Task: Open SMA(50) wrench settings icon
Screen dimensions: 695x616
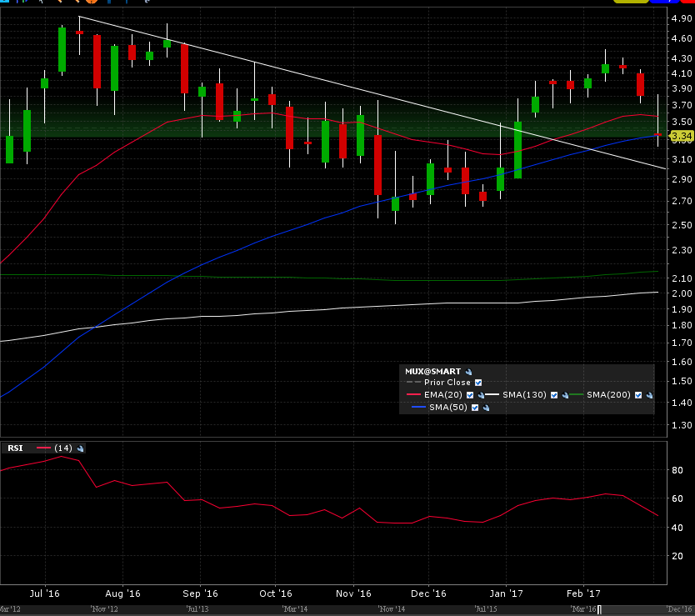Action: coord(486,408)
